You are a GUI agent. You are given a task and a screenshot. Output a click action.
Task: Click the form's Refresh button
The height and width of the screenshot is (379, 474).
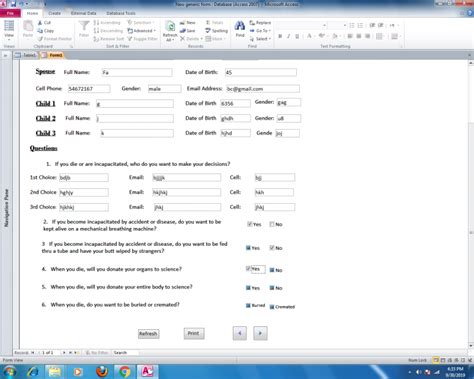[148, 334]
